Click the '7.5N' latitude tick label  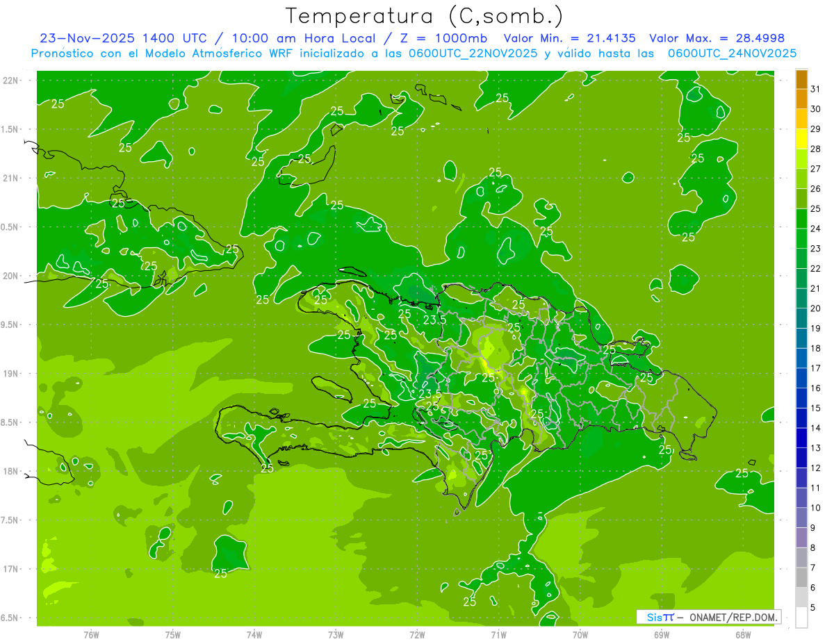[x=10, y=520]
